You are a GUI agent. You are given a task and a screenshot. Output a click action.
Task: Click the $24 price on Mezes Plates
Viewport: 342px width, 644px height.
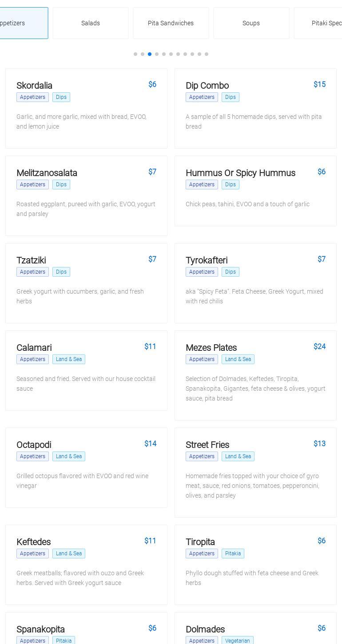319,346
